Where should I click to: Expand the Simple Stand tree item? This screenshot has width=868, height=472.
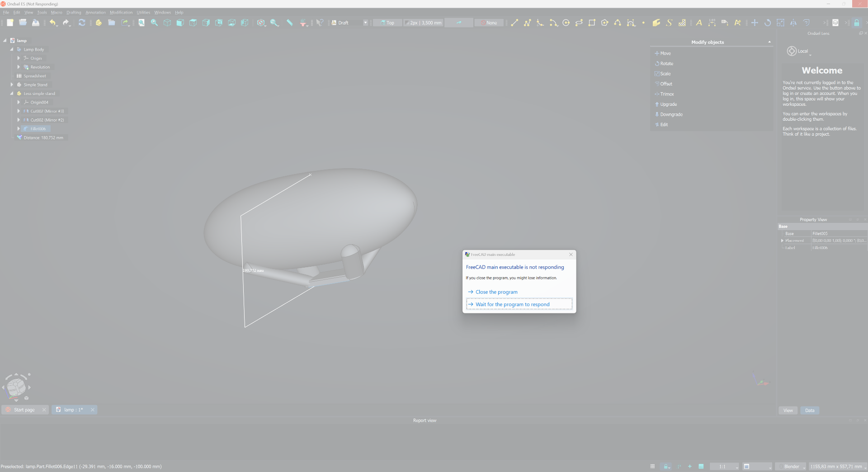12,85
